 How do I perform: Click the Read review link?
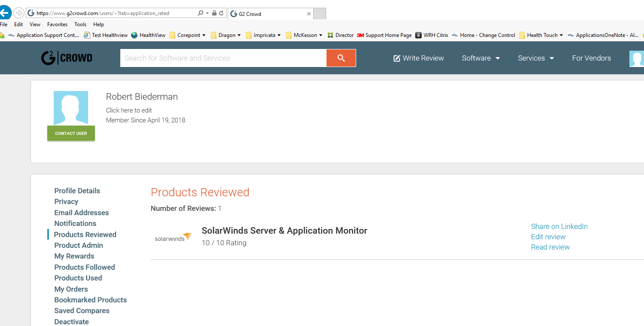(550, 247)
